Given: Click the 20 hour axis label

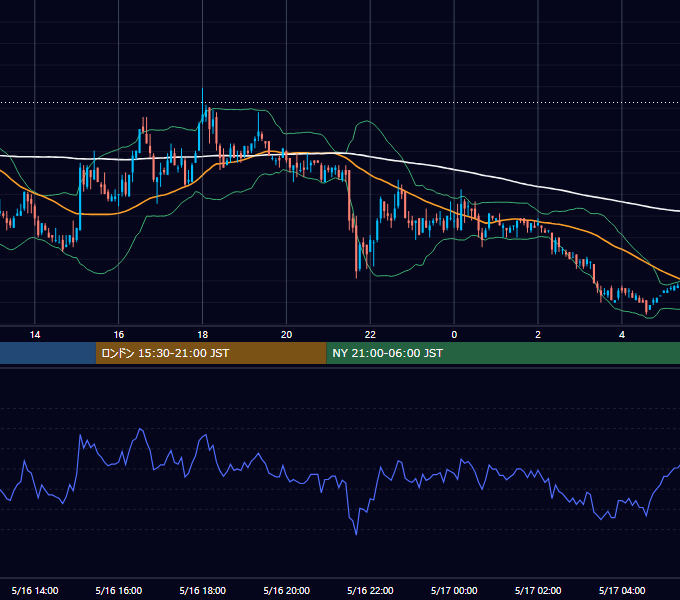Looking at the screenshot, I should (x=286, y=335).
